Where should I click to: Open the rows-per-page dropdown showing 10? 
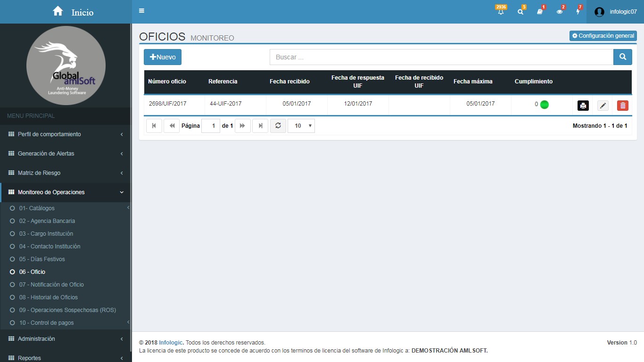[x=301, y=126]
